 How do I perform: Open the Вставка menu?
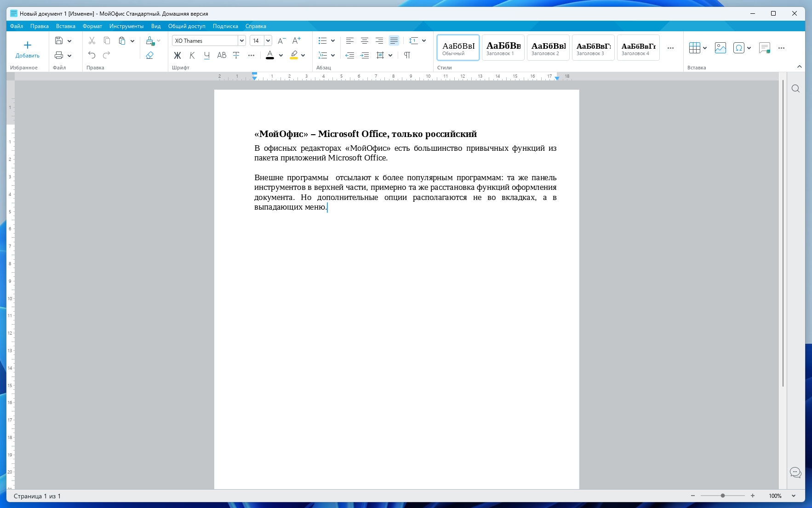(66, 26)
